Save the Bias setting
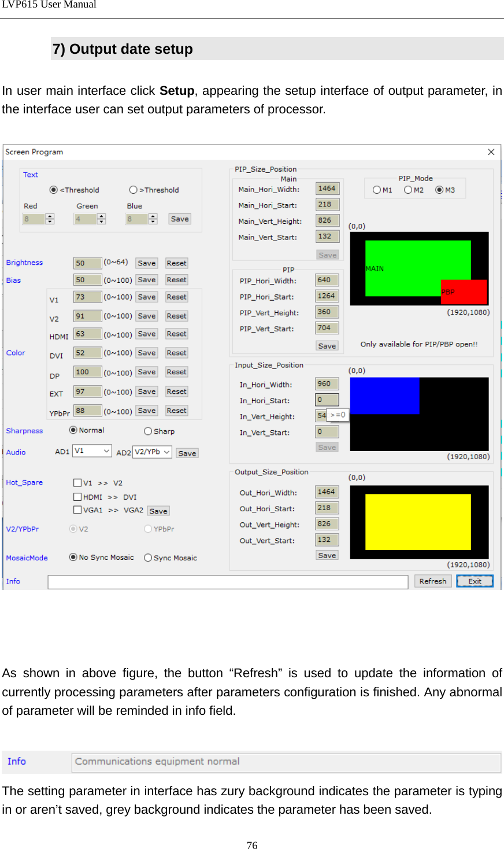This screenshot has height=849, width=504. point(147,280)
